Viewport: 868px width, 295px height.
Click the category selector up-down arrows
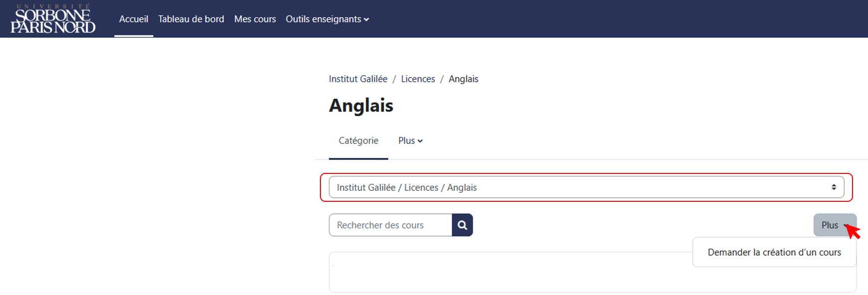coord(834,187)
